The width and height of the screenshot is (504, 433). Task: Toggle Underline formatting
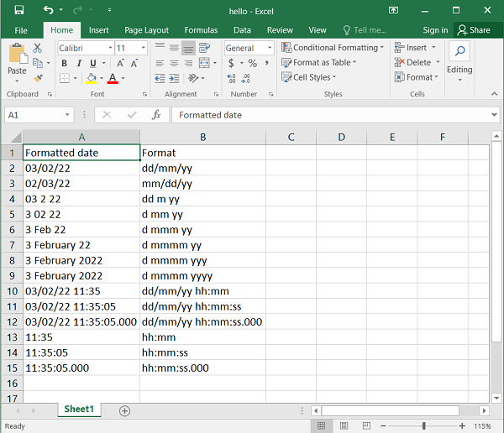pyautogui.click(x=93, y=63)
